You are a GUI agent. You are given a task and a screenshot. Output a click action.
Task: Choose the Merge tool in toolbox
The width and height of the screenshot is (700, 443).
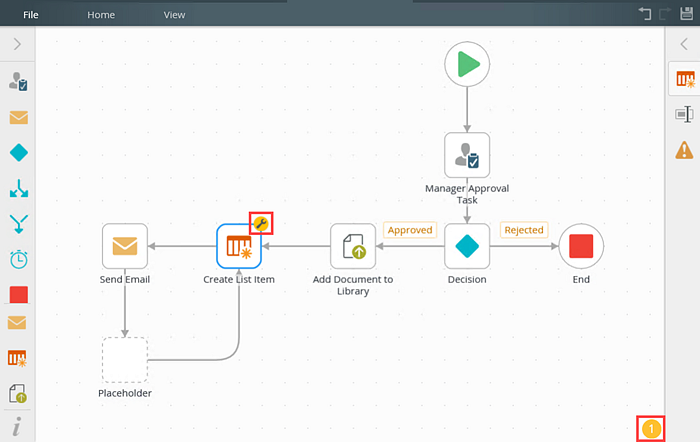(x=18, y=224)
